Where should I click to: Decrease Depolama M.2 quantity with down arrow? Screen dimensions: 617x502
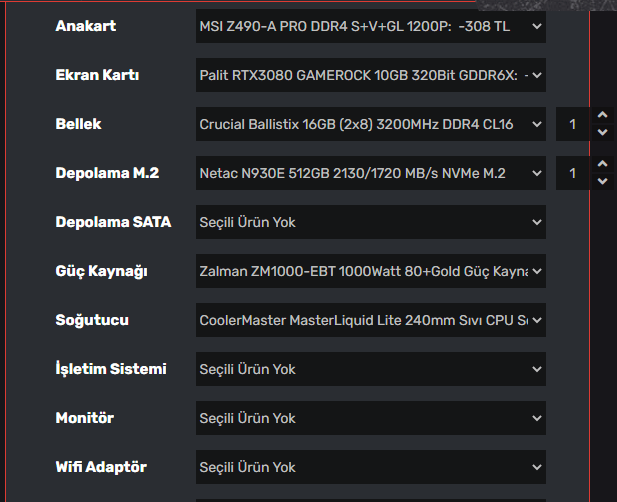click(x=602, y=181)
